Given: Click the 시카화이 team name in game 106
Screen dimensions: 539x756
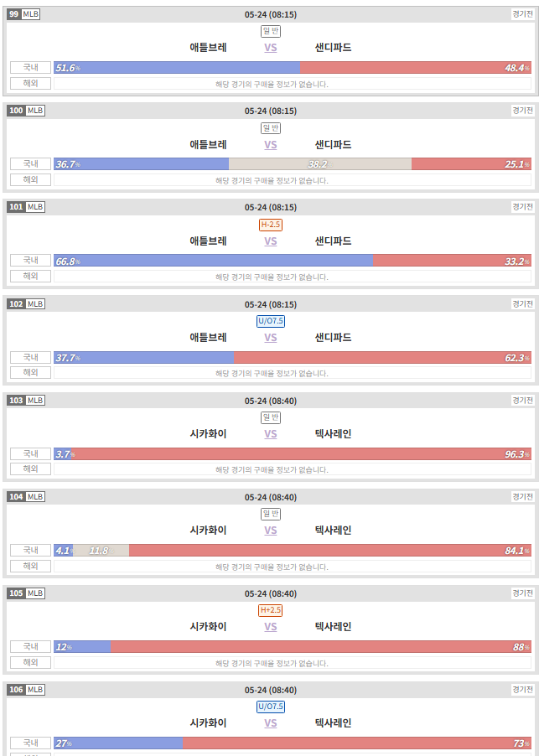Looking at the screenshot, I should pos(208,723).
